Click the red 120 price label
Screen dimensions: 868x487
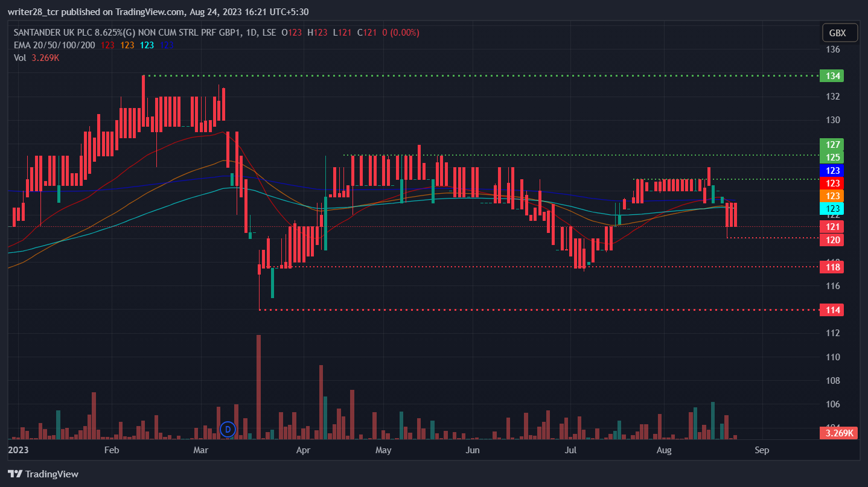(x=831, y=240)
